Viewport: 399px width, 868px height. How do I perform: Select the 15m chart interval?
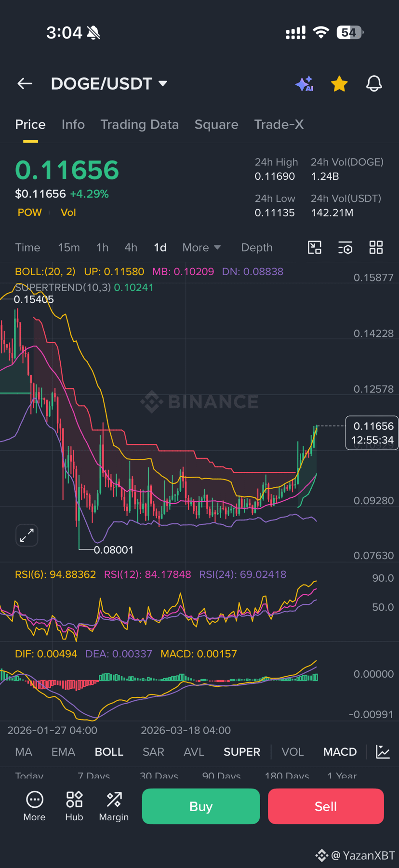[x=69, y=248]
